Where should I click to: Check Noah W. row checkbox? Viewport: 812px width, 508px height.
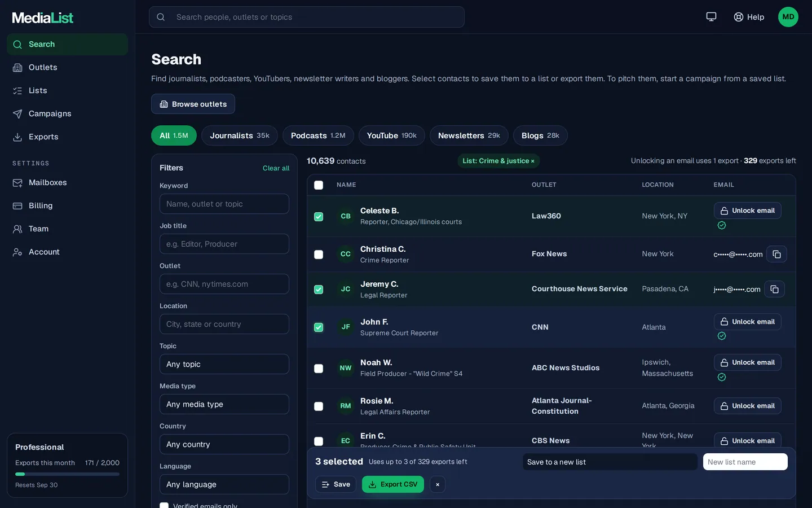319,369
